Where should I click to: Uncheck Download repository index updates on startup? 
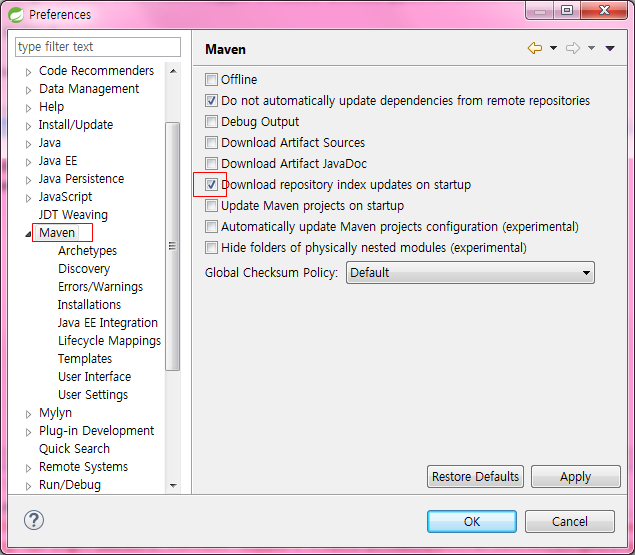(211, 185)
